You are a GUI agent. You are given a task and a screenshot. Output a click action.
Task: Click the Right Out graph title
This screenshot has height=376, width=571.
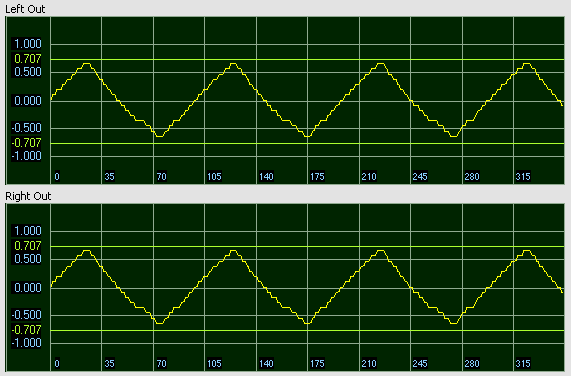pyautogui.click(x=28, y=196)
